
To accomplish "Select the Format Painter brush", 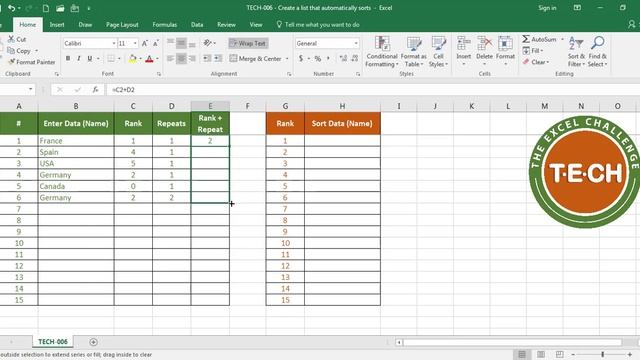I will [x=11, y=62].
